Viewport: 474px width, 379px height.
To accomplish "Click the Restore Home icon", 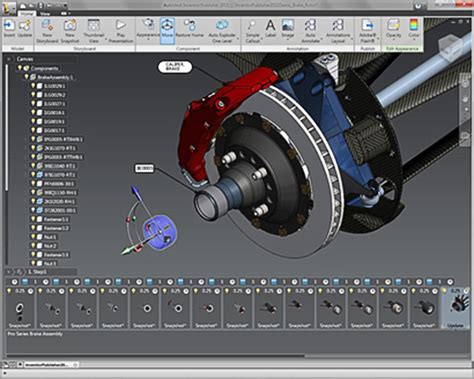I will point(190,28).
